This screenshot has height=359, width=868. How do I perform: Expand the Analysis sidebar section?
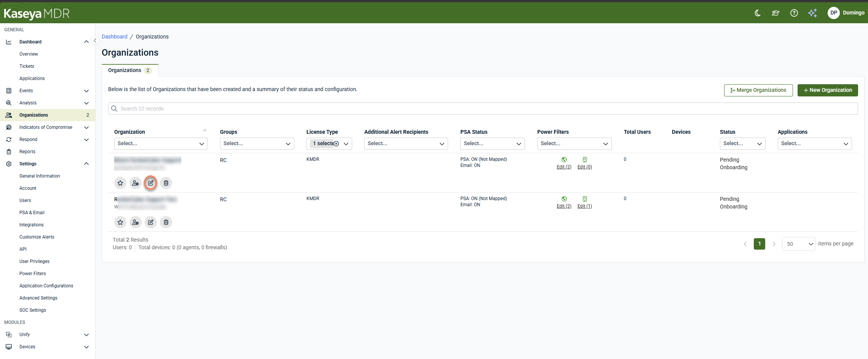(86, 103)
